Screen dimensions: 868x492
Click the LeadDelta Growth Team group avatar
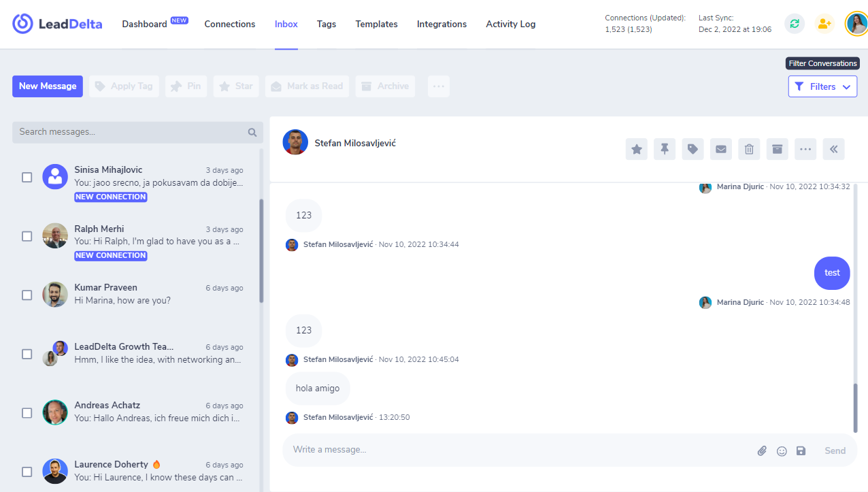(x=55, y=353)
